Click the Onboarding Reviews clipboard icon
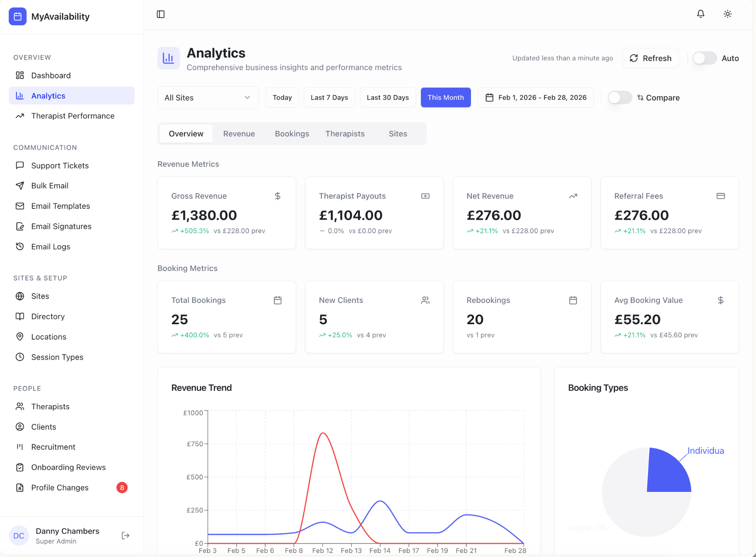 coord(20,467)
